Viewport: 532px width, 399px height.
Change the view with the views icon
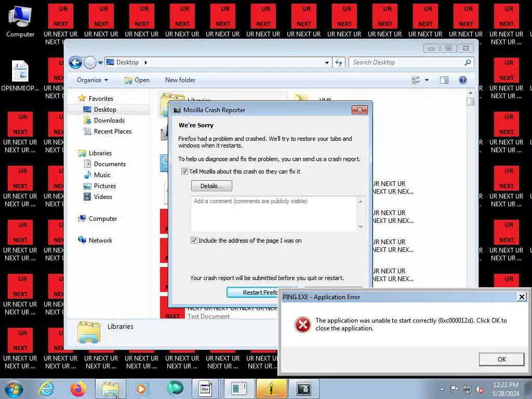tap(416, 80)
